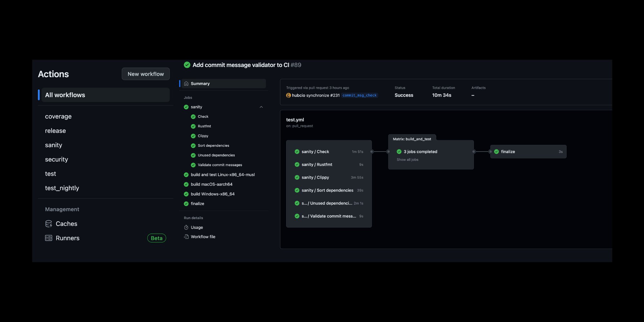Open 3 jobs completed matrix card

click(x=420, y=152)
